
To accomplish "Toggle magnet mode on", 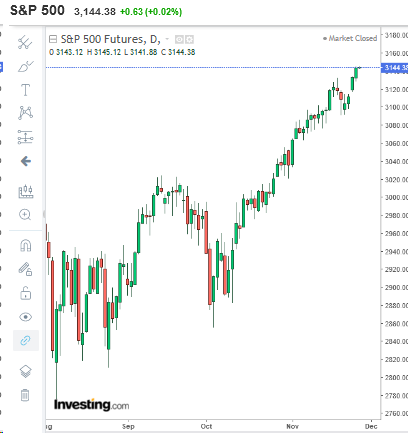I will [x=26, y=246].
